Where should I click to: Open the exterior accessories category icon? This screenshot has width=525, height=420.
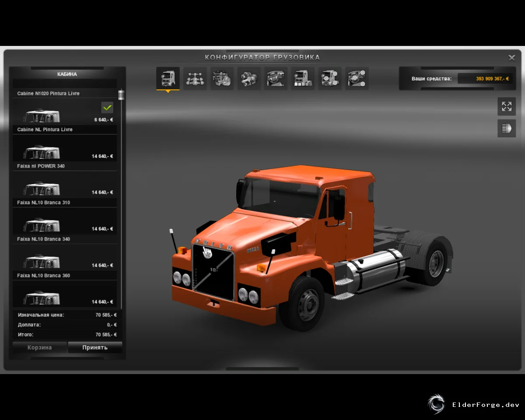click(330, 78)
